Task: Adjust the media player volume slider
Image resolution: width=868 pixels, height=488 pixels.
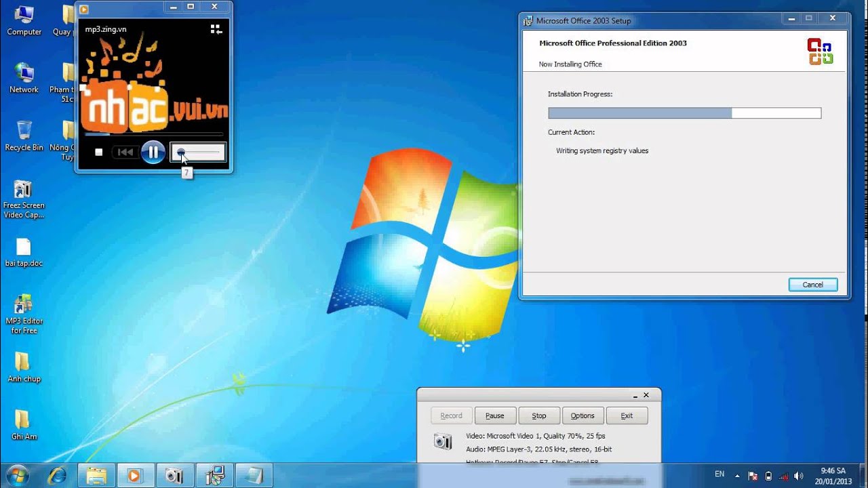Action: point(198,152)
